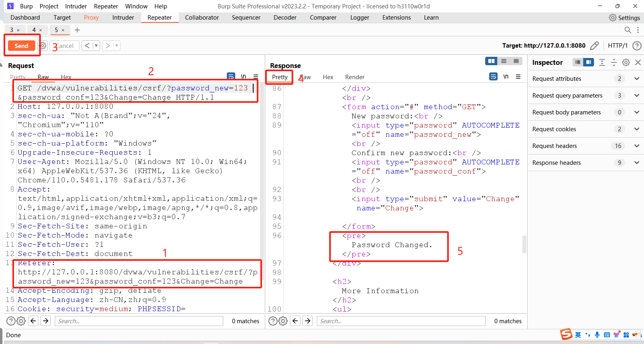The width and height of the screenshot is (644, 344).
Task: Select the combined tabbed layout
Action: point(516,61)
